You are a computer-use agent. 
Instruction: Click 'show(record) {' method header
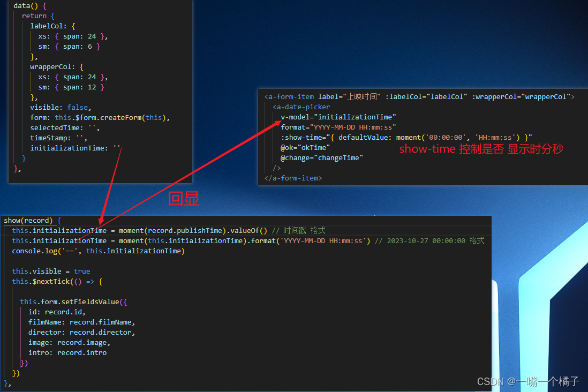pos(32,221)
